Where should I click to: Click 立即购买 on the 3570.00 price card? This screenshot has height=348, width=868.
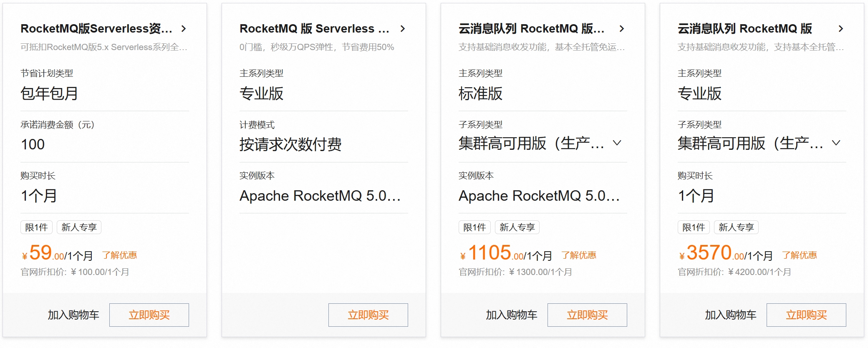pos(806,315)
